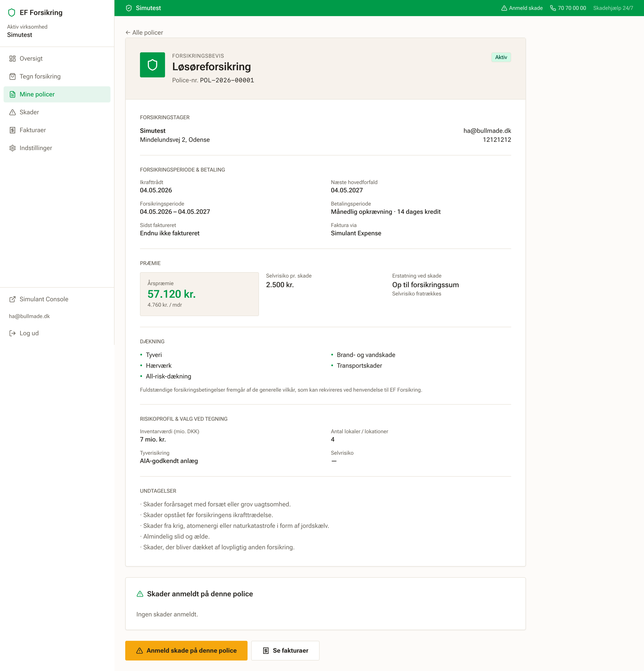Click the EF Forsikring shield logo icon
This screenshot has width=644, height=671.
[x=12, y=13]
